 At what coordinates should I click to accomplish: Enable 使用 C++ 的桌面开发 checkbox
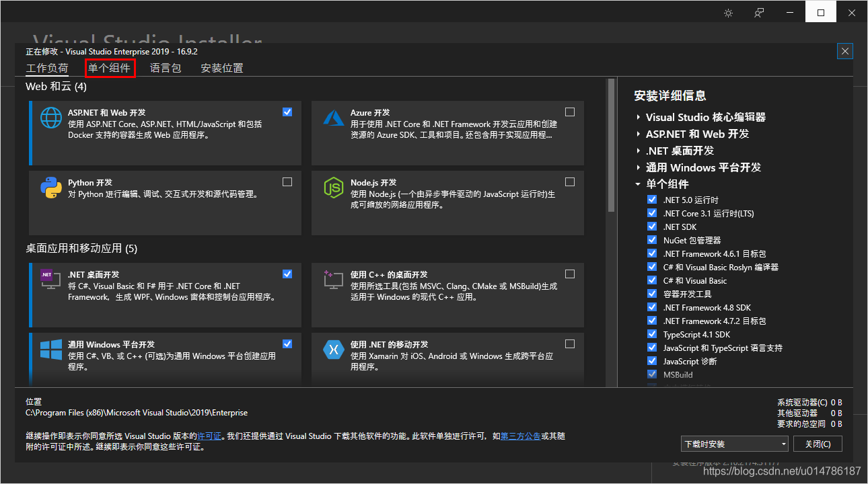click(570, 274)
